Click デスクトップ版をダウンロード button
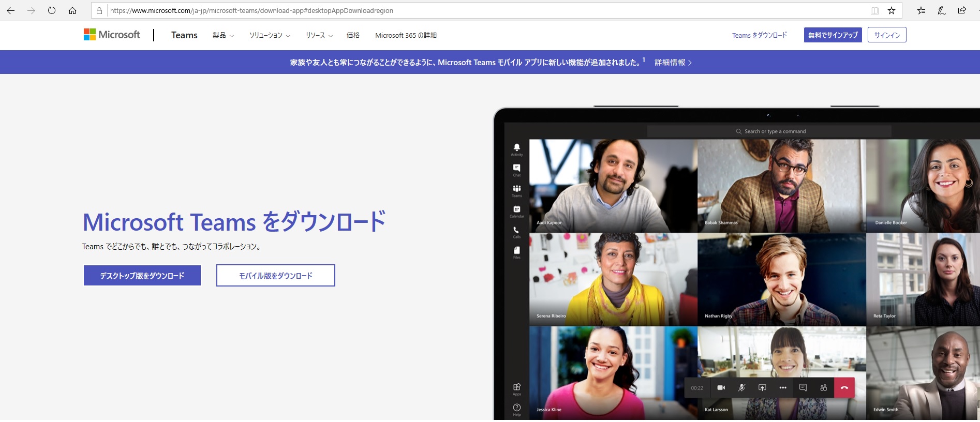This screenshot has height=422, width=980. (142, 276)
